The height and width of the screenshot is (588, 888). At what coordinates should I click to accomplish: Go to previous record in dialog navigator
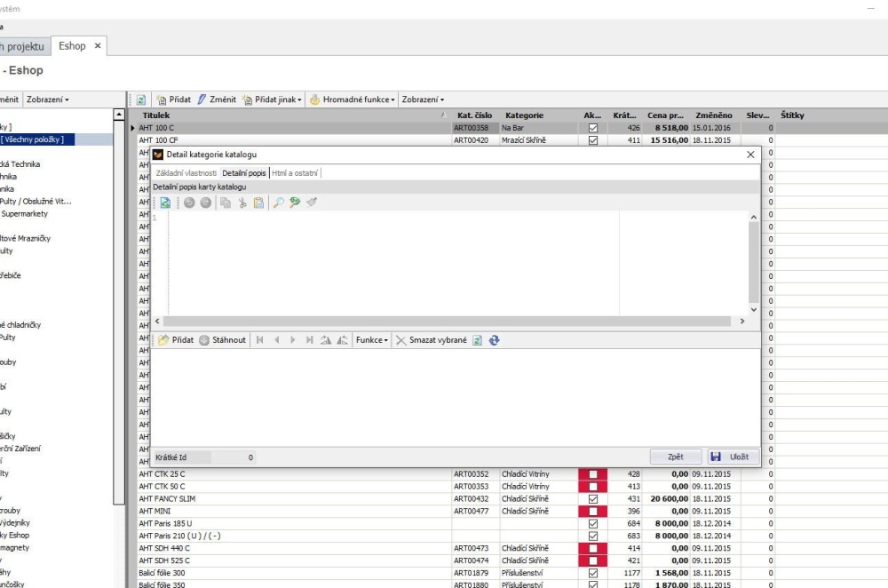(277, 340)
